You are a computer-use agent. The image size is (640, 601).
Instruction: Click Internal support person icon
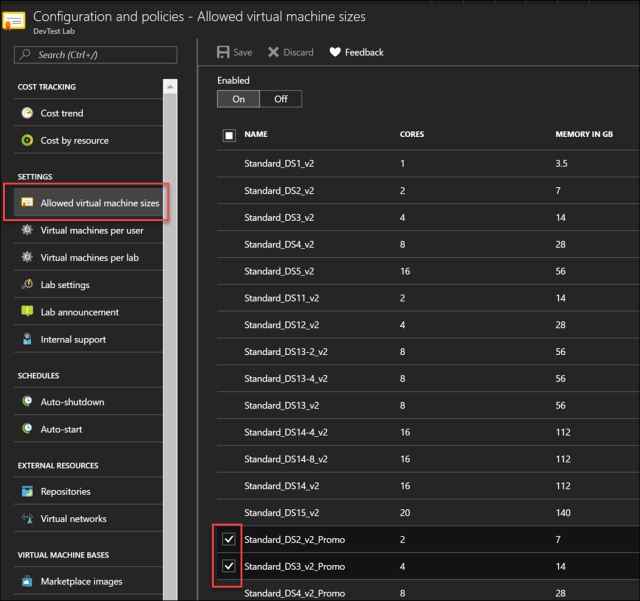tap(27, 339)
